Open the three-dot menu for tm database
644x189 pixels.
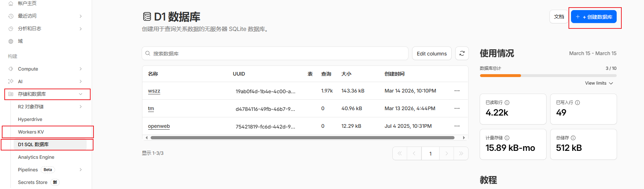coord(457,108)
